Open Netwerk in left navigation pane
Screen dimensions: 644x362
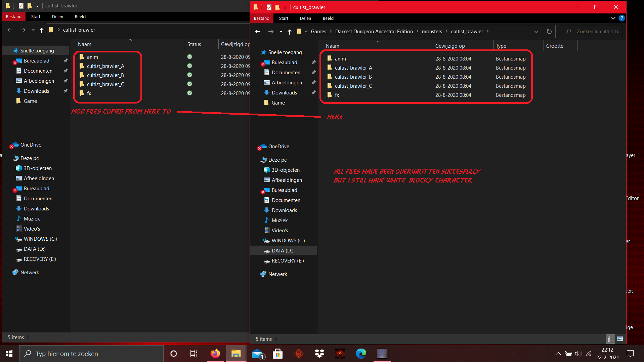coord(30,273)
